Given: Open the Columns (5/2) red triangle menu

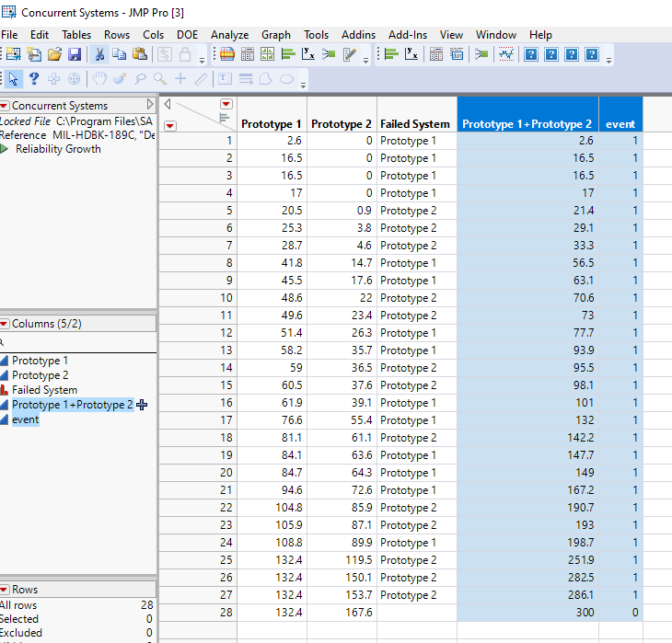Looking at the screenshot, I should pyautogui.click(x=5, y=324).
